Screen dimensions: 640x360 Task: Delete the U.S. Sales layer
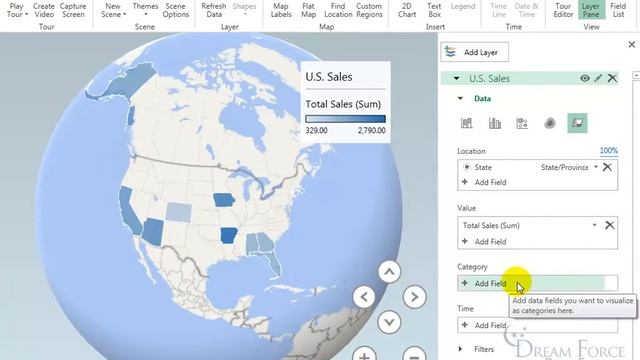point(612,78)
